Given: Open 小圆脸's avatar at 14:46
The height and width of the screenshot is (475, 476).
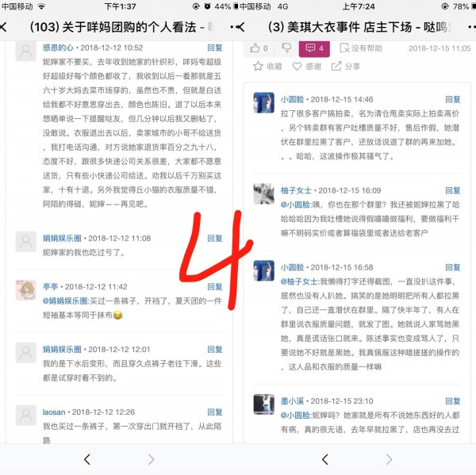Looking at the screenshot, I should (x=264, y=102).
